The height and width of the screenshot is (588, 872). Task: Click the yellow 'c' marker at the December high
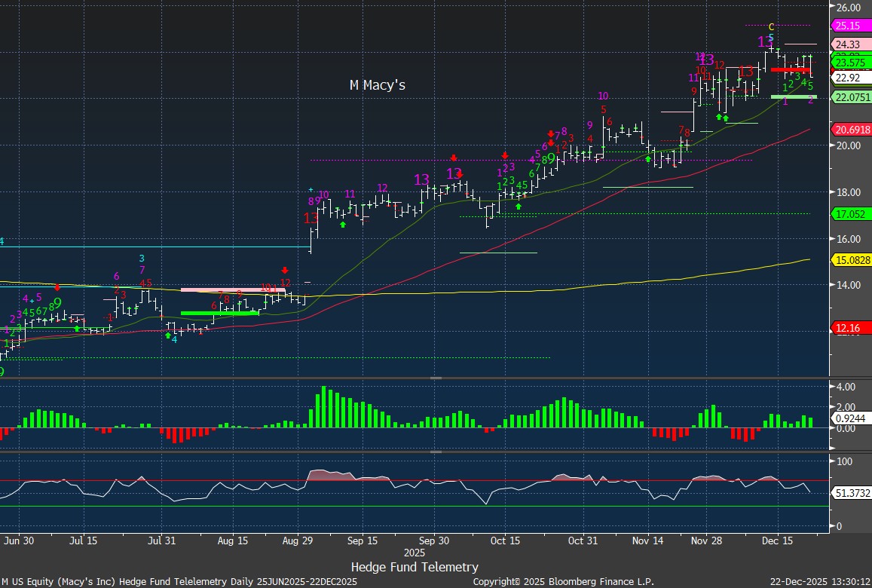coord(771,26)
